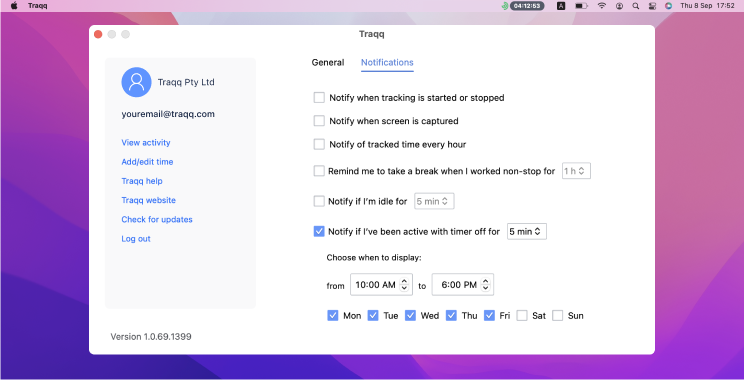Open the Apple menu icon
This screenshot has width=744, height=380.
click(x=14, y=6)
